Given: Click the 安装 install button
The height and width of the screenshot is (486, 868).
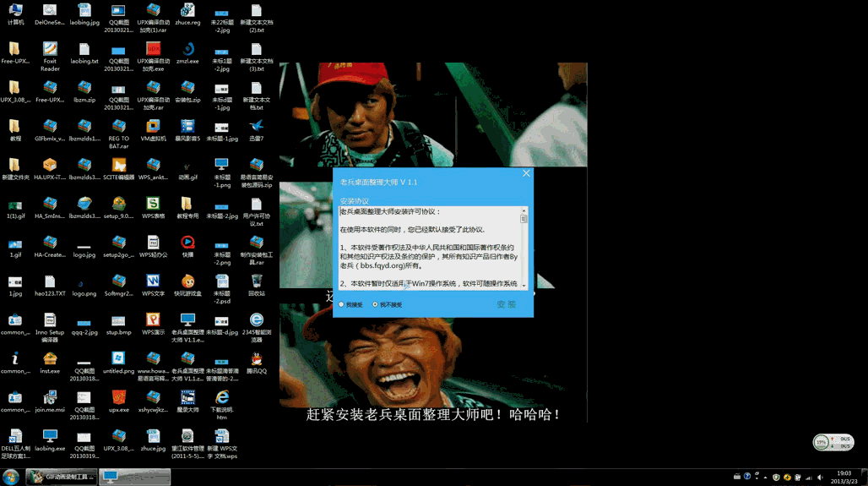Looking at the screenshot, I should (x=506, y=304).
